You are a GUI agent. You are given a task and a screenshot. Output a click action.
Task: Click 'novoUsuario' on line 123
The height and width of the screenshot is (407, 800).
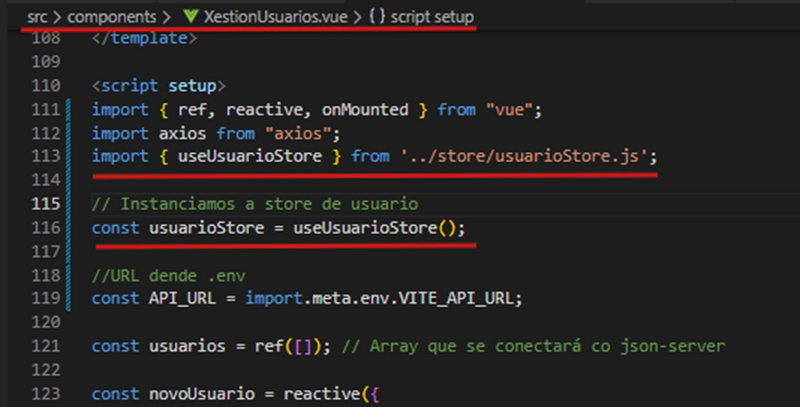[x=202, y=394]
